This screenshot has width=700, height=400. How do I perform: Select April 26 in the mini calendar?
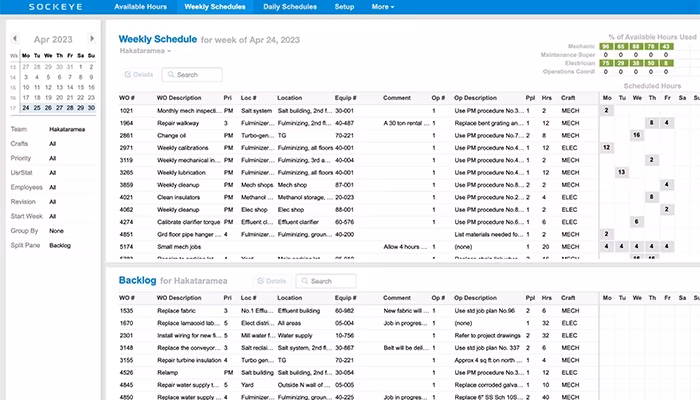(48, 108)
